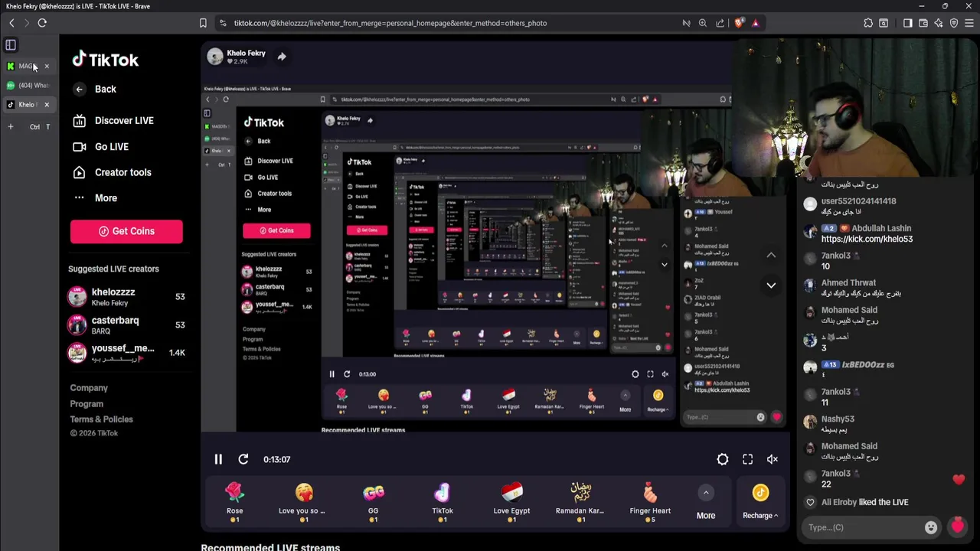Go back with the browser back arrow
Viewport: 980px width, 551px height.
(x=11, y=23)
